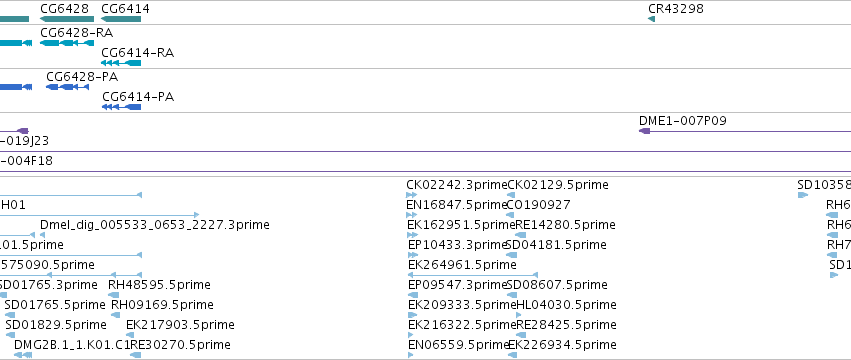Click the RE30270.5prime EST label
The height and width of the screenshot is (360, 851).
pos(180,345)
